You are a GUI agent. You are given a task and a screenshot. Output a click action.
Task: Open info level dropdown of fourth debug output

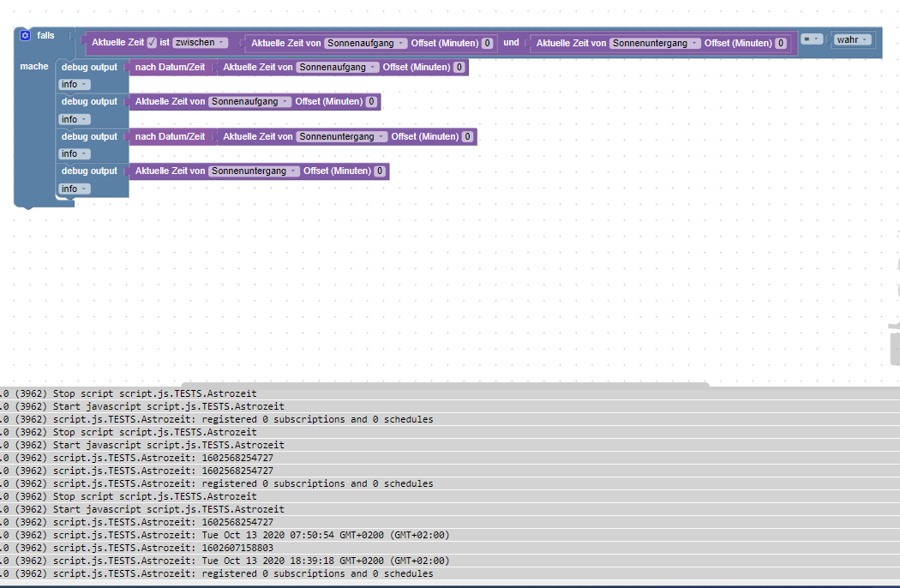74,189
